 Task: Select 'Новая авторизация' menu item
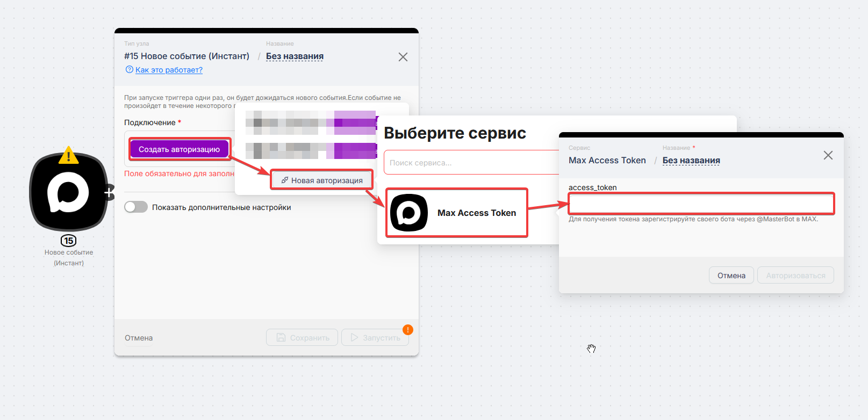click(321, 180)
